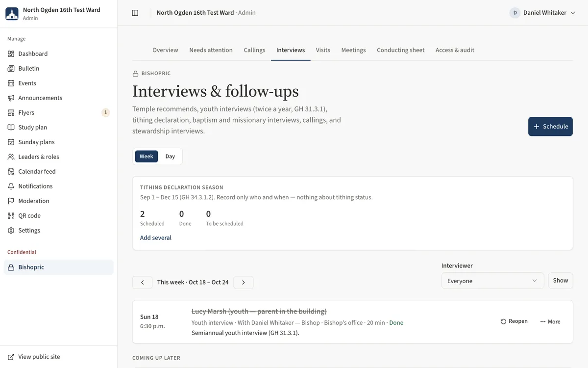The image size is (588, 368).
Task: Click the Flyers badge showing 1
Action: click(x=105, y=112)
